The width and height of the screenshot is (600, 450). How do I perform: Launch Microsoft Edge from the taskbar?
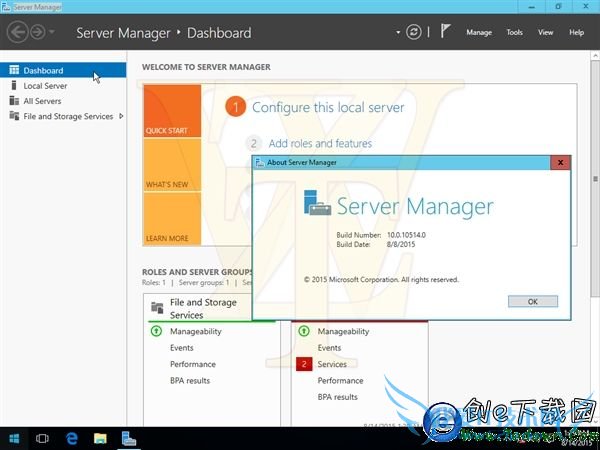point(72,439)
